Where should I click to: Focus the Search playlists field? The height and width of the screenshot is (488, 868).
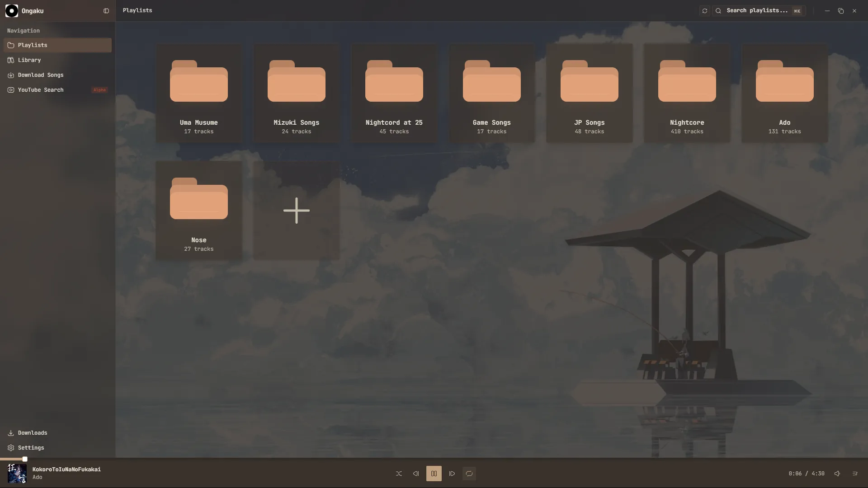click(759, 10)
